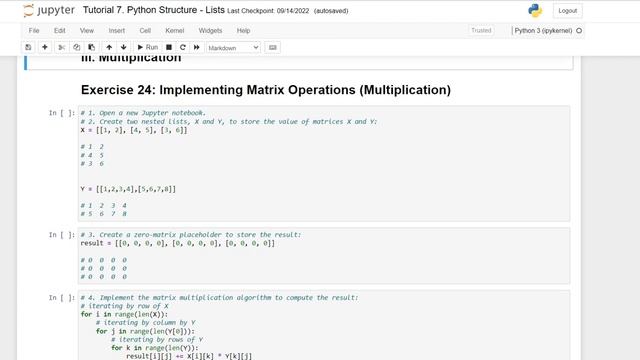Click the Python logo icon

pos(535,11)
